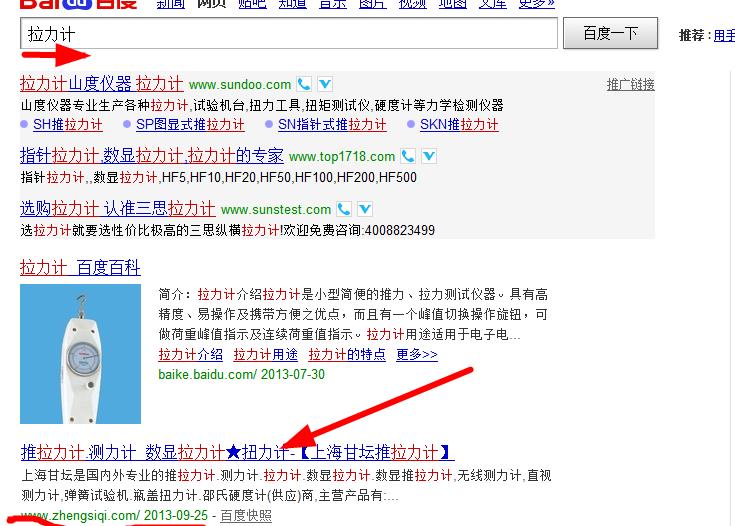Expand the V arrow beside www.sunstest.com
The height and width of the screenshot is (526, 735).
tap(365, 209)
